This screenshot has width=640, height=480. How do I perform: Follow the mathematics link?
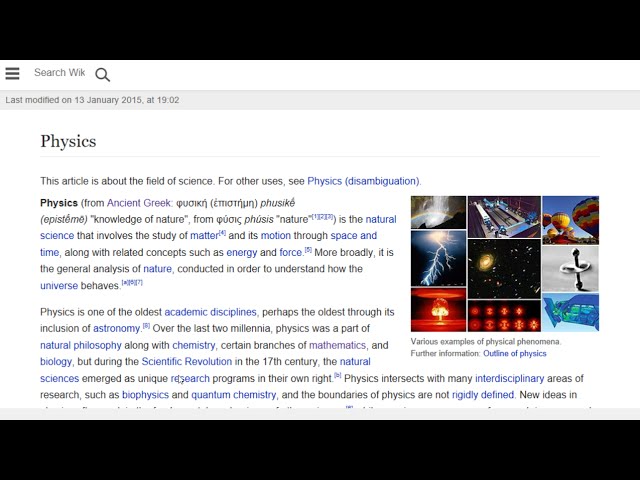[x=337, y=345]
